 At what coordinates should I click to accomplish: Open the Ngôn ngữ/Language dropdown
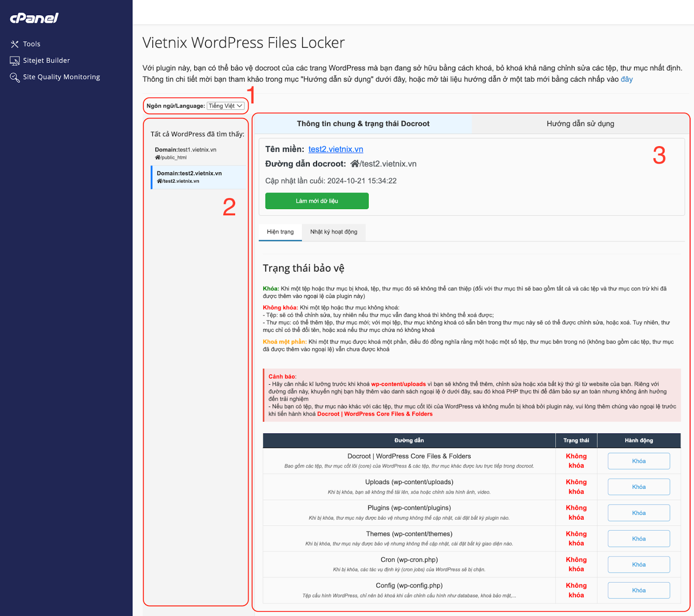coord(226,106)
